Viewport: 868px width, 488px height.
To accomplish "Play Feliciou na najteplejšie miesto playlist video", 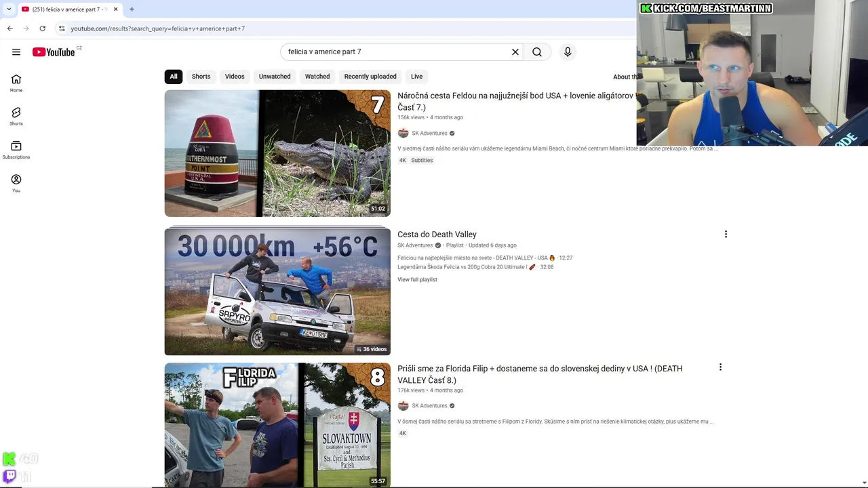I will click(485, 258).
